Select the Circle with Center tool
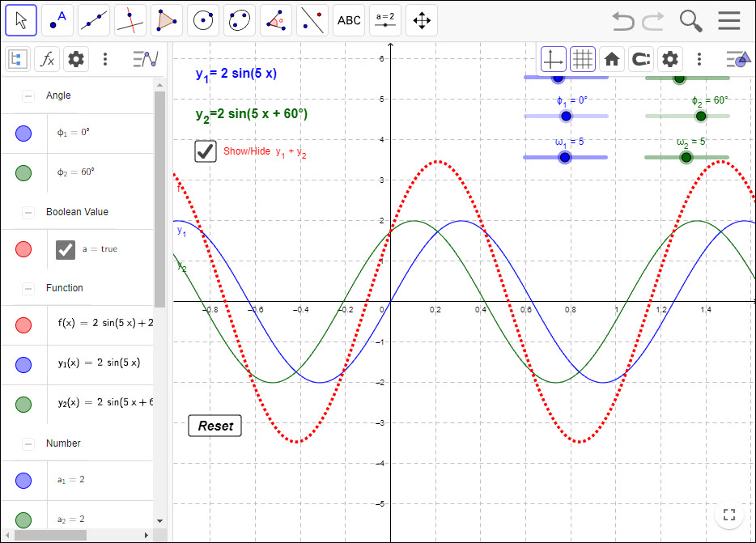756x543 pixels. click(x=202, y=19)
